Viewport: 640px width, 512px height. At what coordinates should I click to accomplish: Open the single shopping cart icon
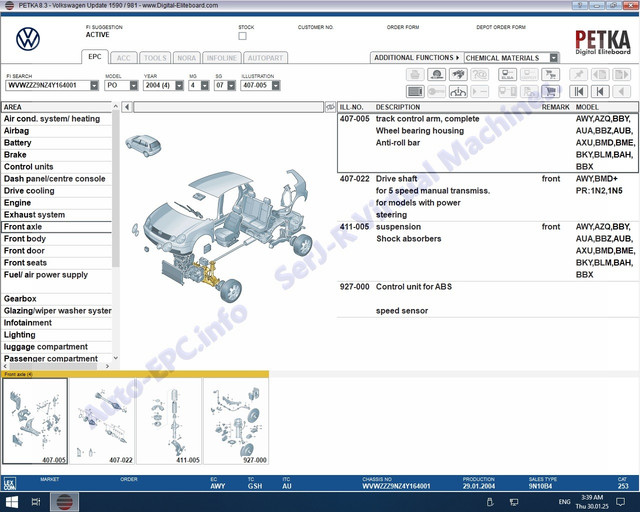click(551, 91)
